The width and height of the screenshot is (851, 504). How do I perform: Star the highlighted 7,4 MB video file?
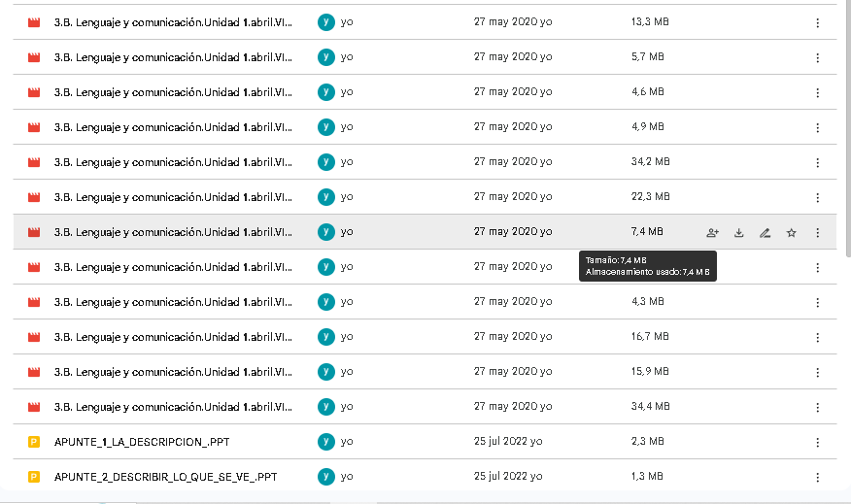pos(792,233)
